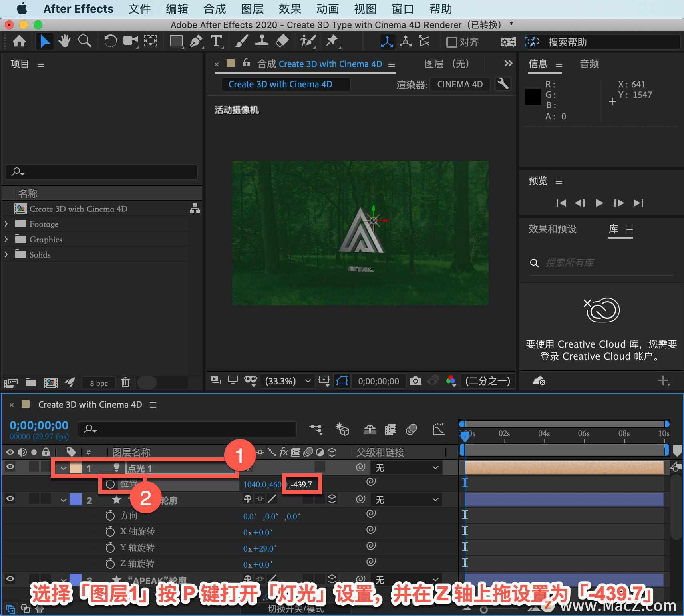The width and height of the screenshot is (684, 616).
Task: Expand the Graphics folder
Action: point(6,239)
